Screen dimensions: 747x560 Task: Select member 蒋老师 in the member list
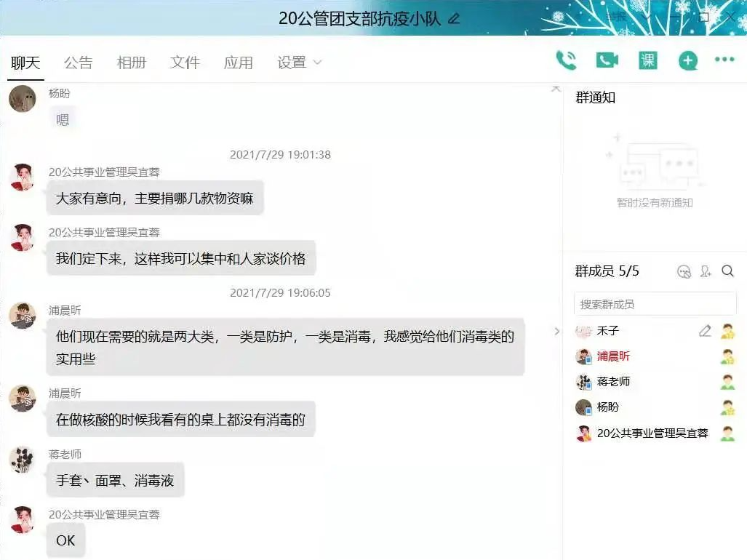pyautogui.click(x=613, y=382)
